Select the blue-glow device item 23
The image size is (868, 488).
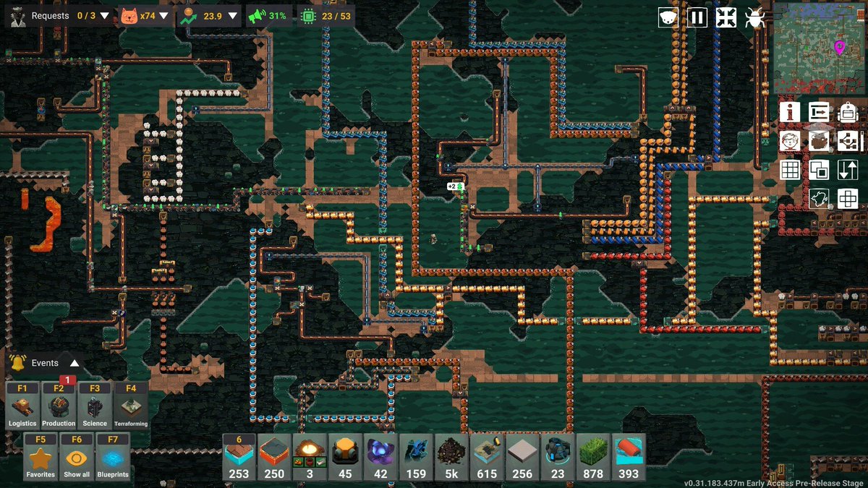(x=558, y=458)
